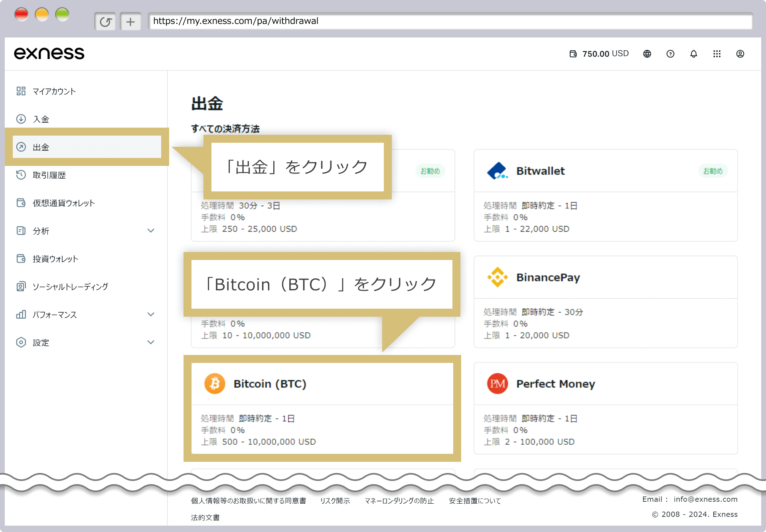Viewport: 766px width, 532px height.
Task: Click the 入金 deposit arrow icon
Action: click(x=21, y=119)
